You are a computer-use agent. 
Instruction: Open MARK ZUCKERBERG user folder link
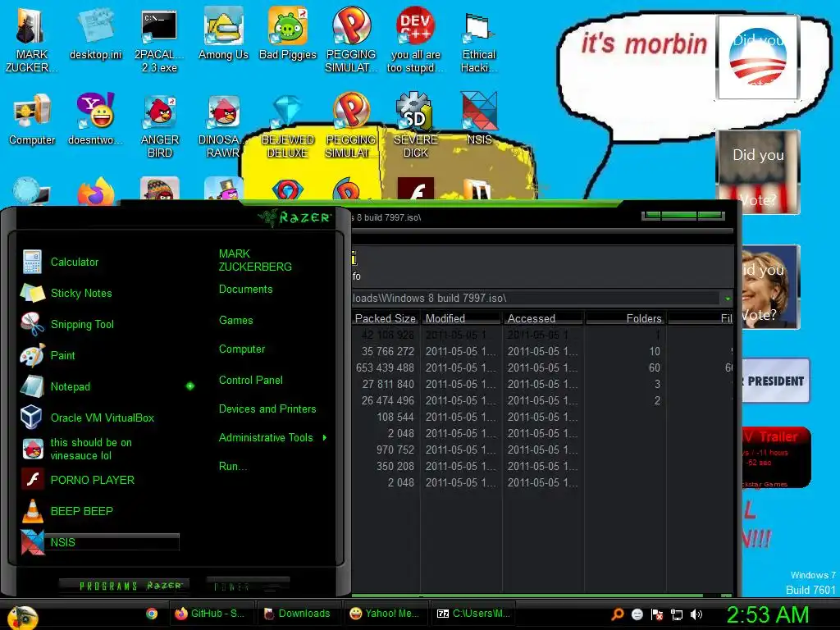255,260
